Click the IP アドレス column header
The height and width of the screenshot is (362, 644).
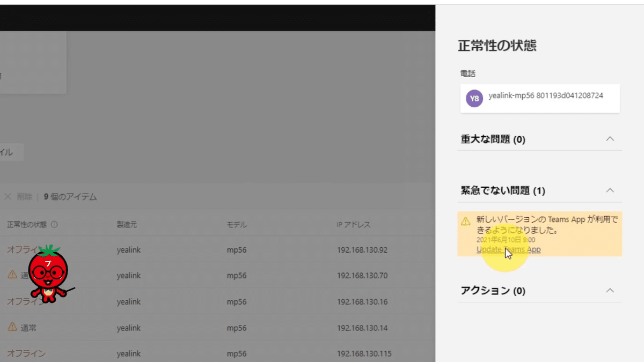[x=354, y=224]
